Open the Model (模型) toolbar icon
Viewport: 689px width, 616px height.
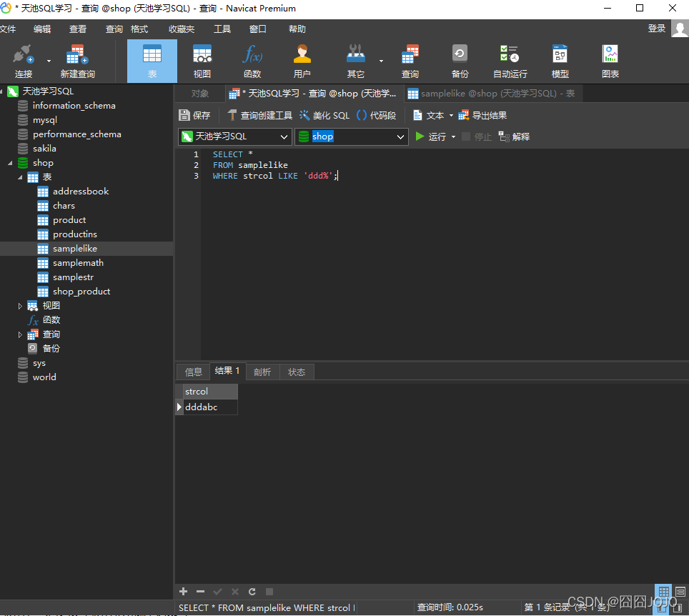coord(560,61)
